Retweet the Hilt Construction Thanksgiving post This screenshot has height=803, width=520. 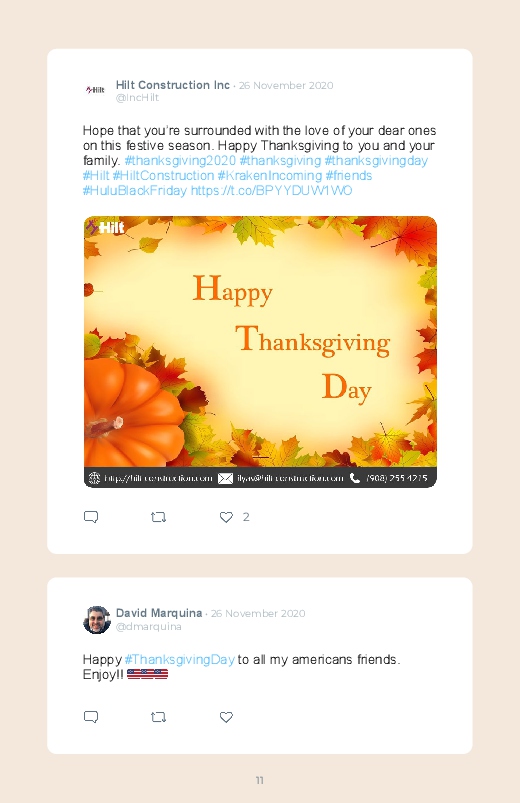(x=158, y=517)
